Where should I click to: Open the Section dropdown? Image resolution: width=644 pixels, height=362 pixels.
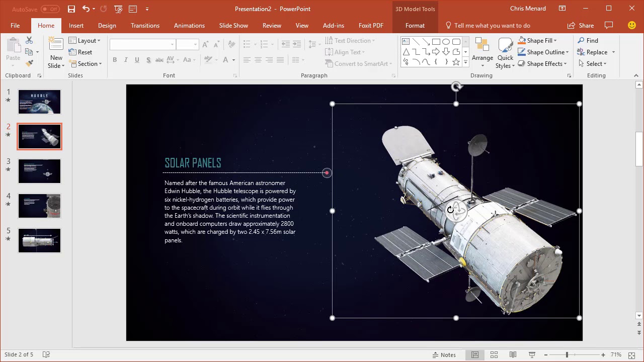point(86,64)
